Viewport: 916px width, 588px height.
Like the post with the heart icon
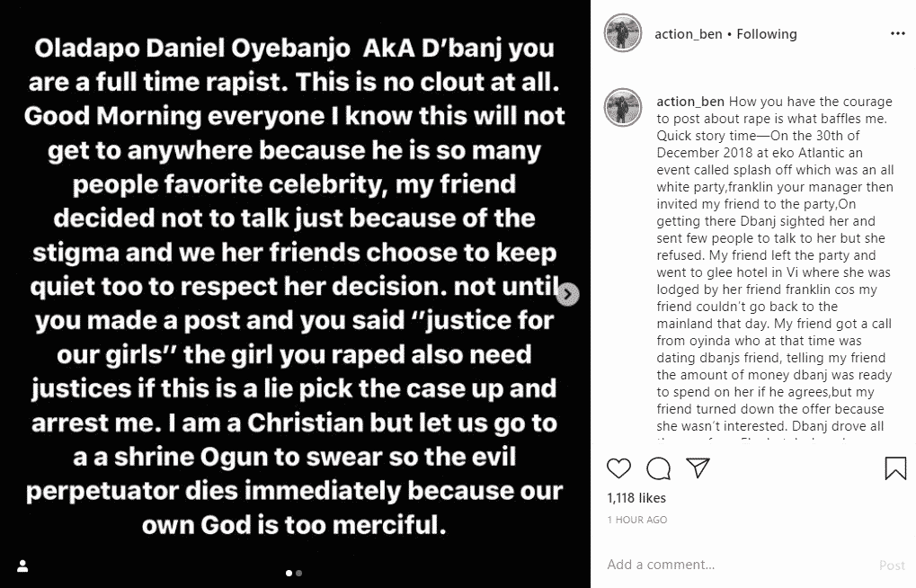pyautogui.click(x=618, y=468)
